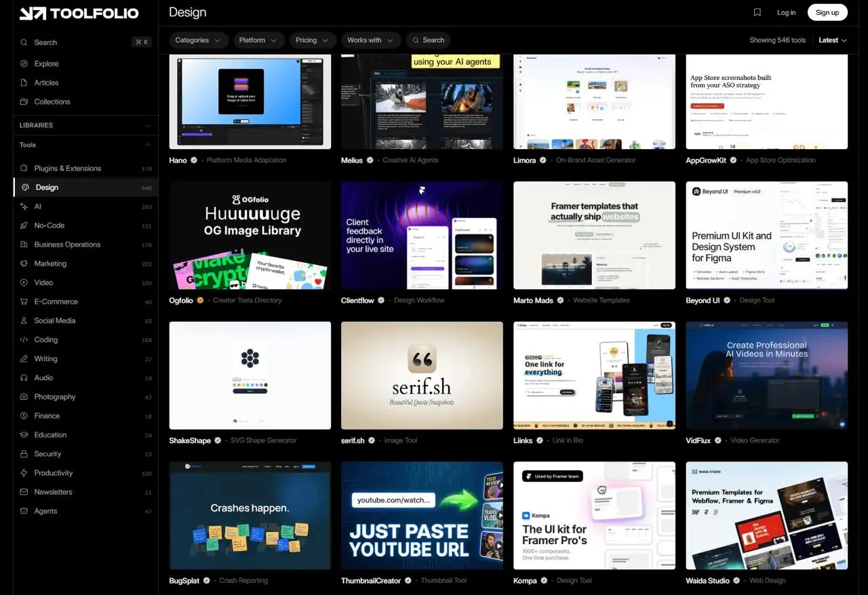This screenshot has width=868, height=595.
Task: Collapse the Tools sidebar section
Action: point(85,145)
